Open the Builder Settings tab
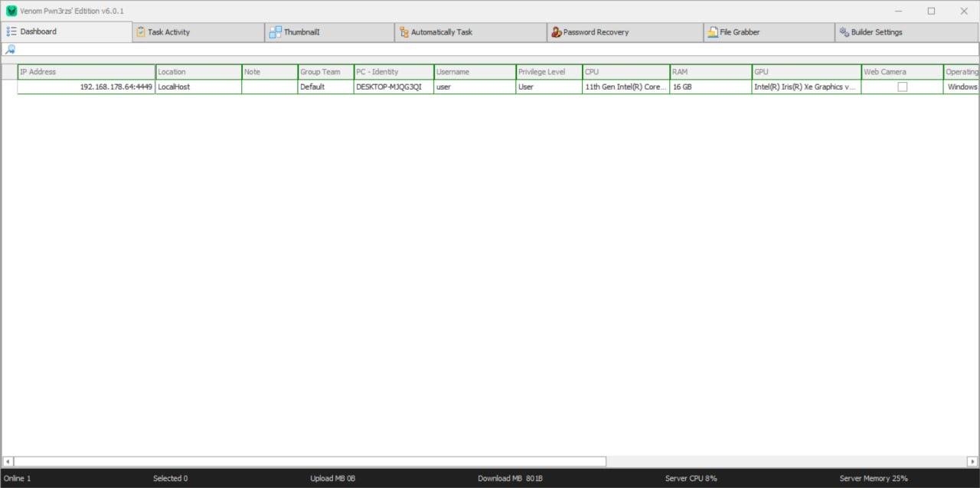 (x=906, y=32)
